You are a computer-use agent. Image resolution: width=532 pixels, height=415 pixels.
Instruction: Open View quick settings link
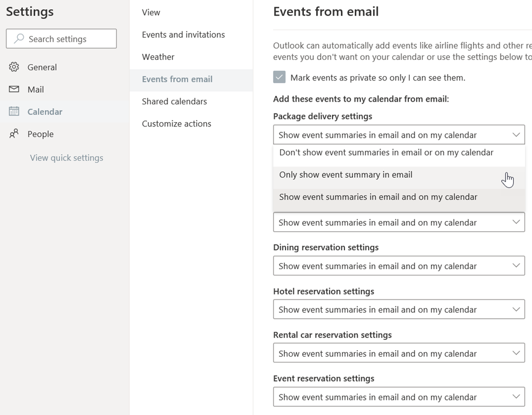click(x=66, y=158)
